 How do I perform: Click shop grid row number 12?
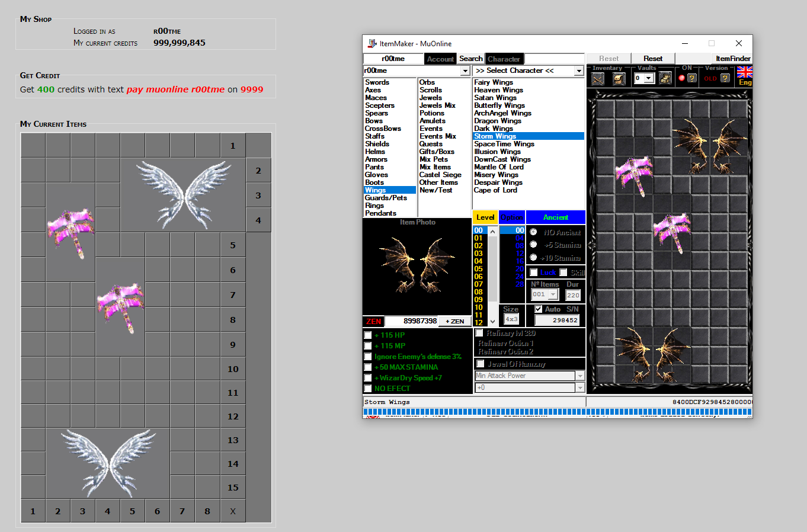point(233,416)
